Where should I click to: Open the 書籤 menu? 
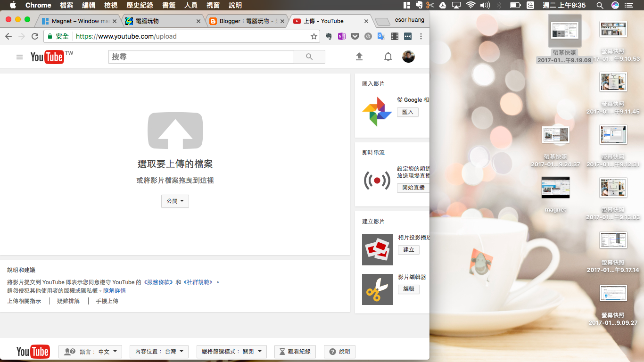point(168,5)
